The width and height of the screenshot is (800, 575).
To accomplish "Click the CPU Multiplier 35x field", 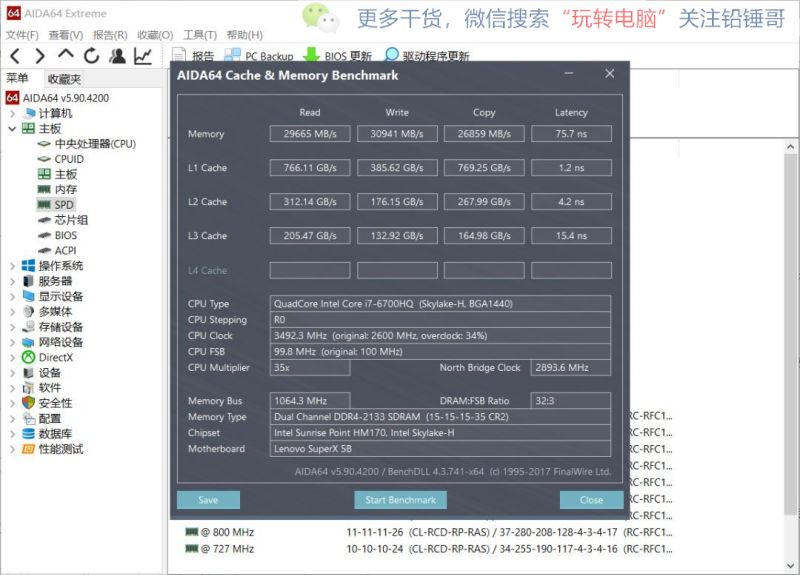I will click(x=310, y=367).
